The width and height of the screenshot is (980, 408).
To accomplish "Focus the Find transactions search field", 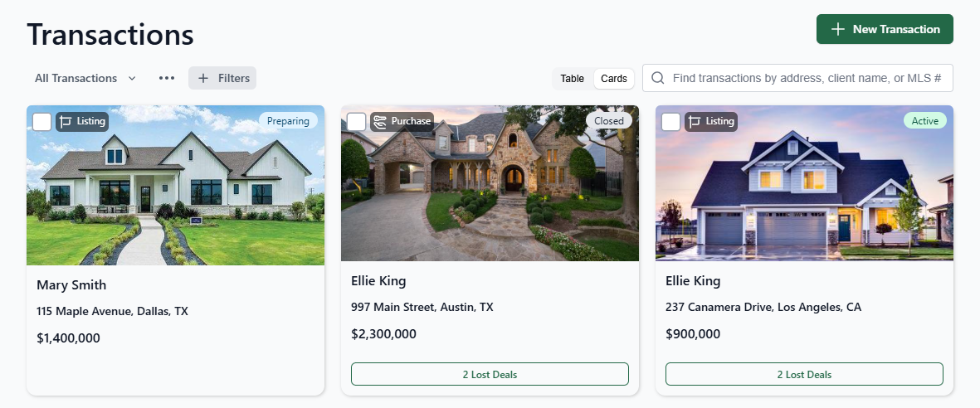I will pyautogui.click(x=797, y=78).
